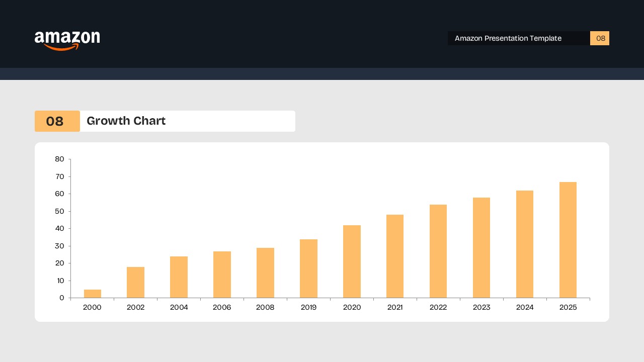This screenshot has height=362, width=644.
Task: Click the Amazon Presentation Template header label
Action: click(x=508, y=38)
